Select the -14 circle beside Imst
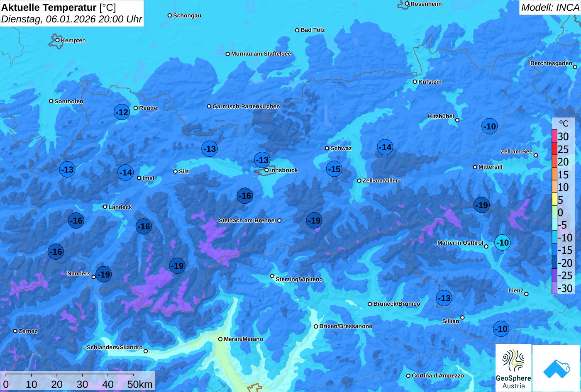Viewport: 581px width, 392px height. click(x=126, y=173)
